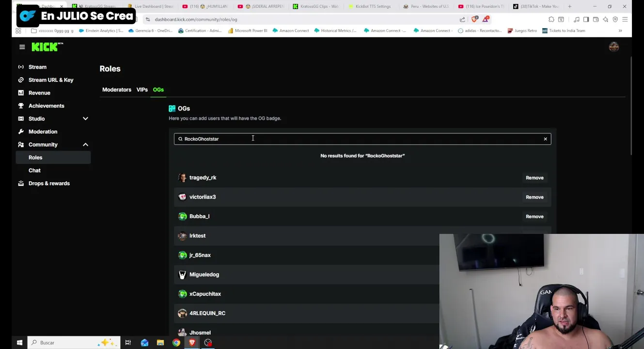Click Migueledog avatar
This screenshot has width=644, height=349.
click(182, 275)
